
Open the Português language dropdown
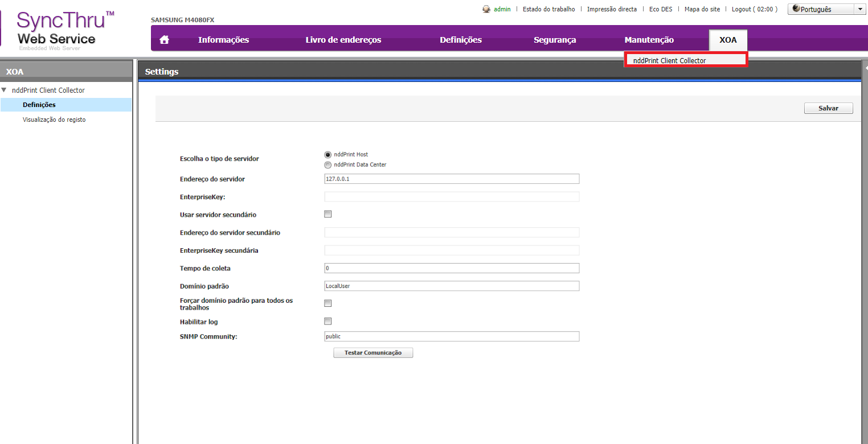(827, 9)
